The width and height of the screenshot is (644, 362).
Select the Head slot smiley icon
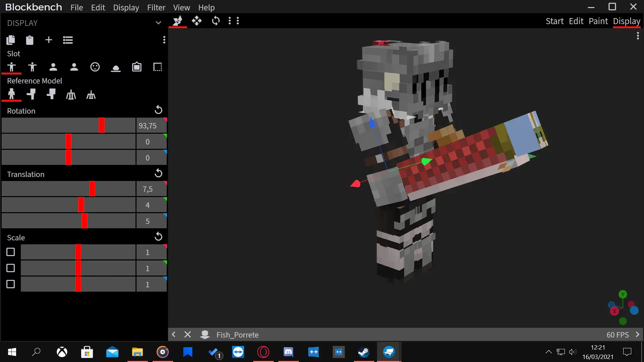95,67
